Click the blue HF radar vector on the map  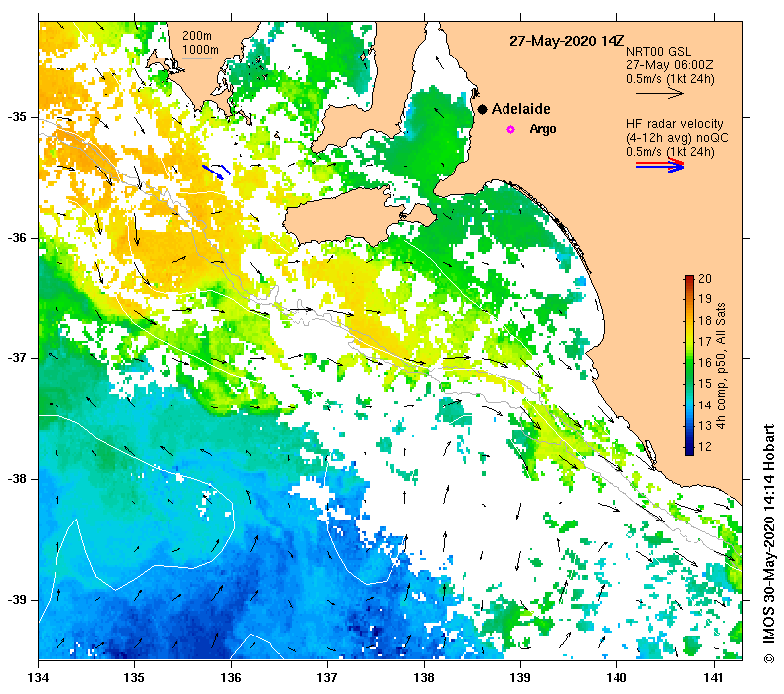click(216, 172)
